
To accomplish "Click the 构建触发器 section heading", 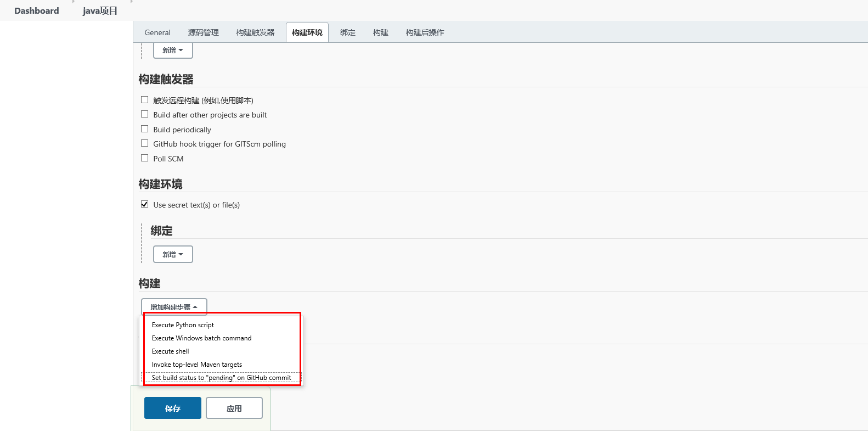I will pyautogui.click(x=166, y=79).
